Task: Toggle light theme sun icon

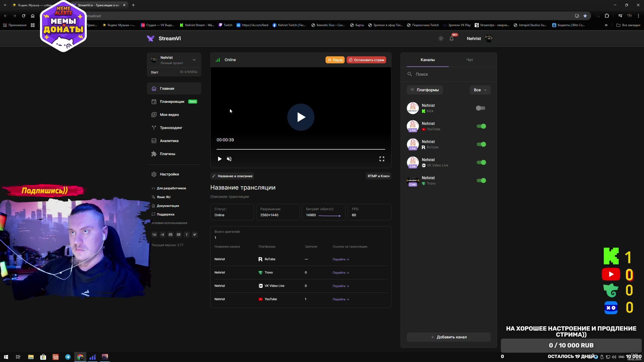Action: (x=441, y=38)
